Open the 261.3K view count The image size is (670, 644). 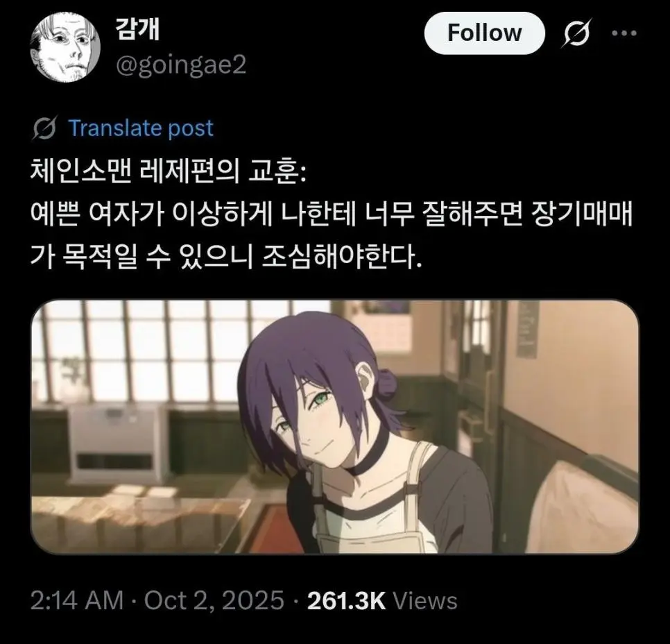pos(347,600)
